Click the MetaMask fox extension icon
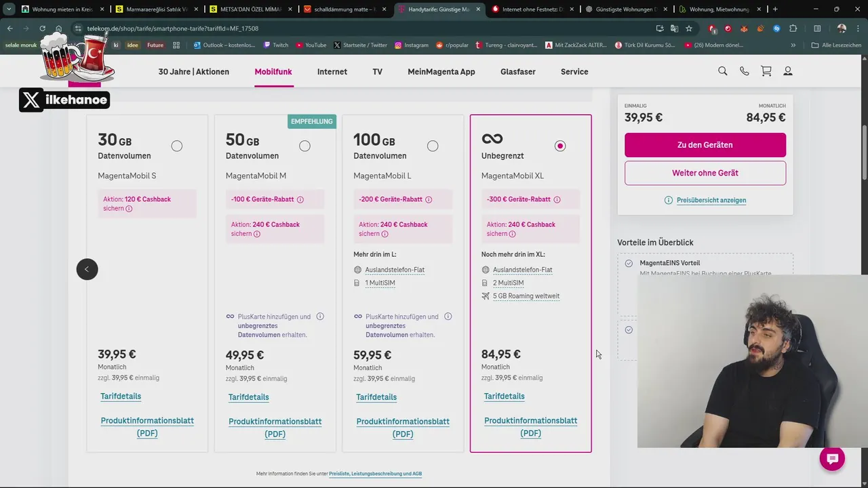 tap(745, 28)
